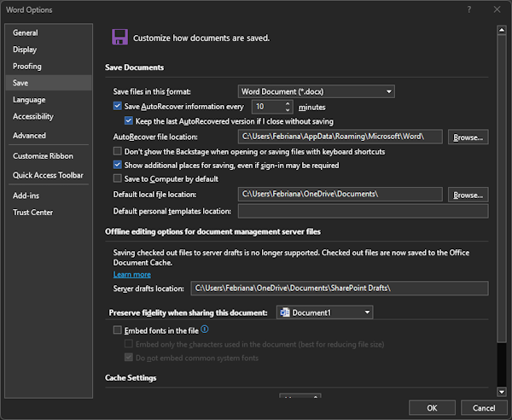
Task: Open the Save files format dropdown
Action: [316, 91]
